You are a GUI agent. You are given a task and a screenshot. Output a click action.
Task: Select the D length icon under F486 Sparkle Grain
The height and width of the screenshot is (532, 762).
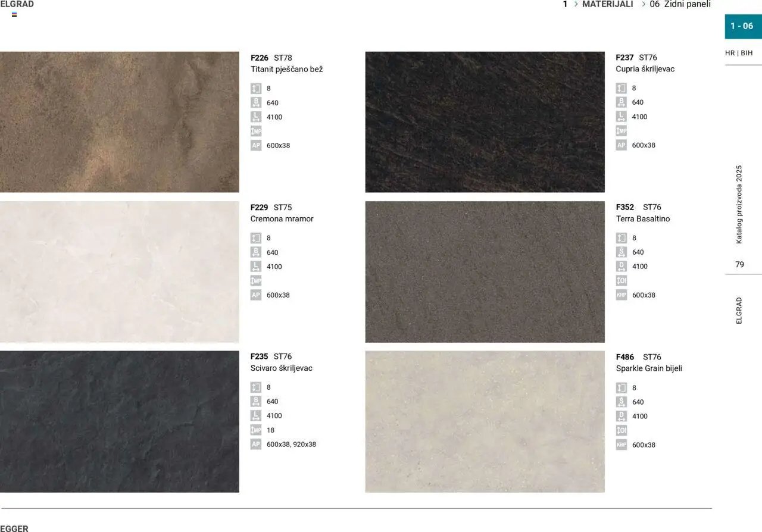tap(622, 416)
